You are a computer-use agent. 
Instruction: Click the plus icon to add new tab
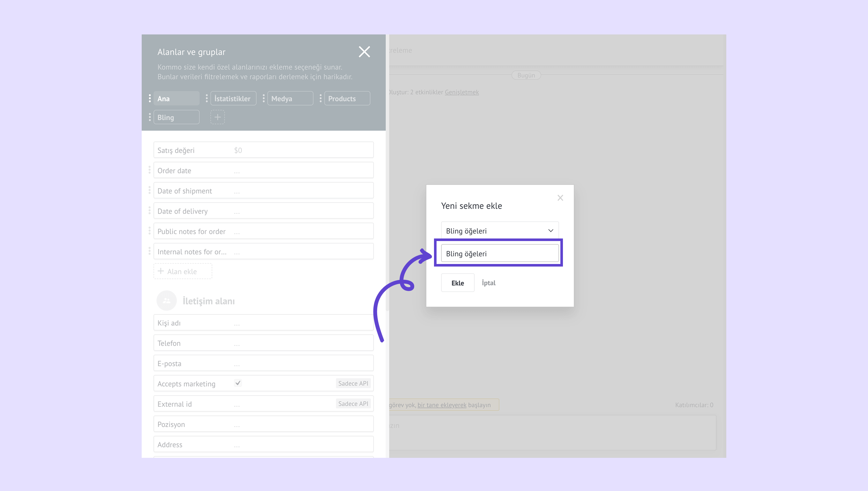click(x=218, y=117)
